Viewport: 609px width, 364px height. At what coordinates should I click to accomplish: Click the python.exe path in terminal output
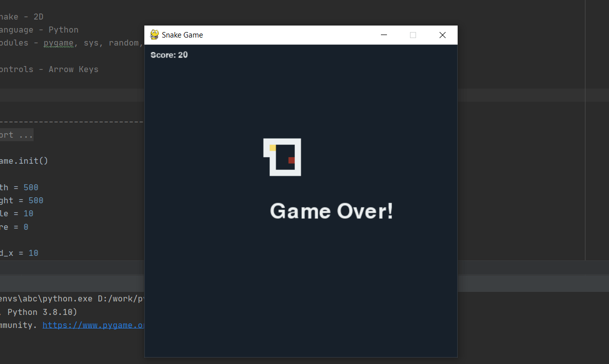pos(63,298)
